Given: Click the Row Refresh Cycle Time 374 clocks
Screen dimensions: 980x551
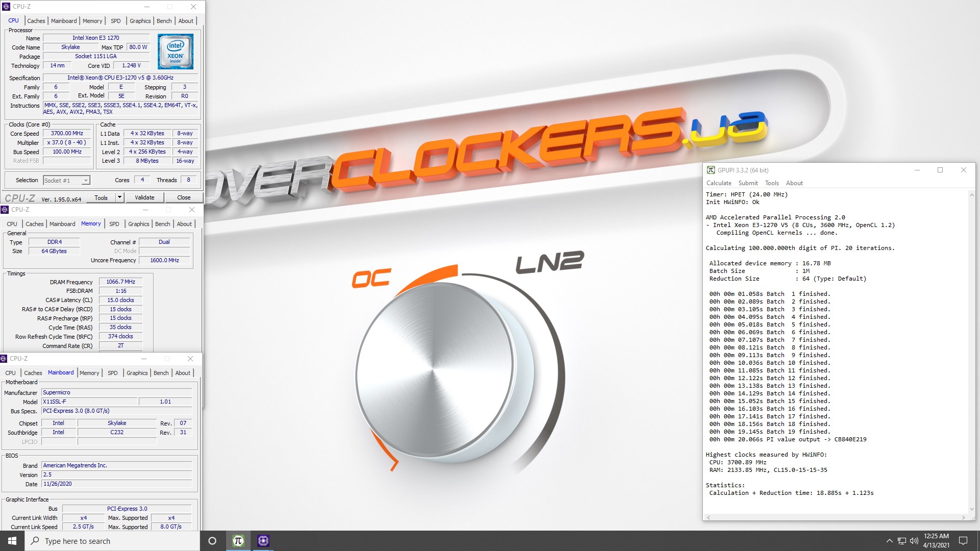Looking at the screenshot, I should tap(120, 336).
